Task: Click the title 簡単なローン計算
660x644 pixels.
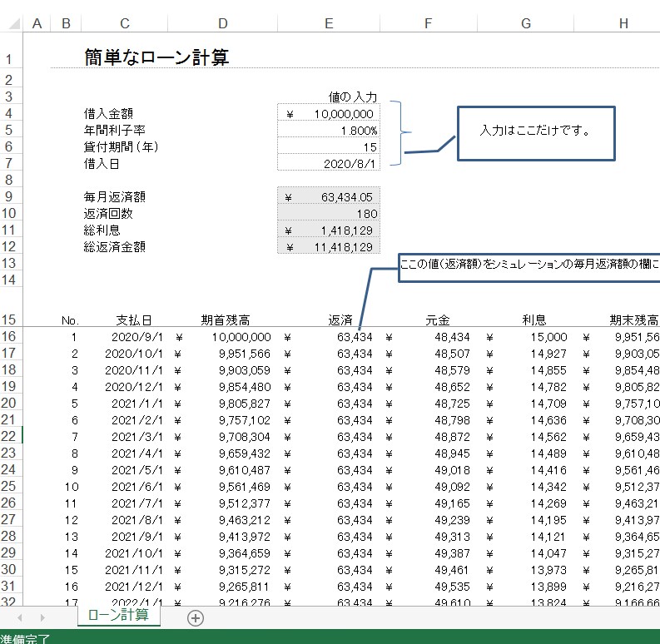Action: (x=156, y=57)
